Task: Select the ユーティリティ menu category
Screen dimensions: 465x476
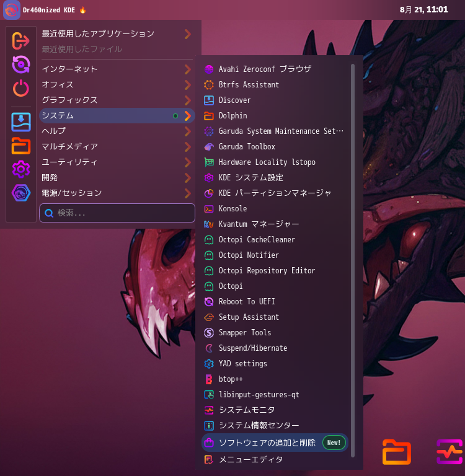Action: click(117, 162)
